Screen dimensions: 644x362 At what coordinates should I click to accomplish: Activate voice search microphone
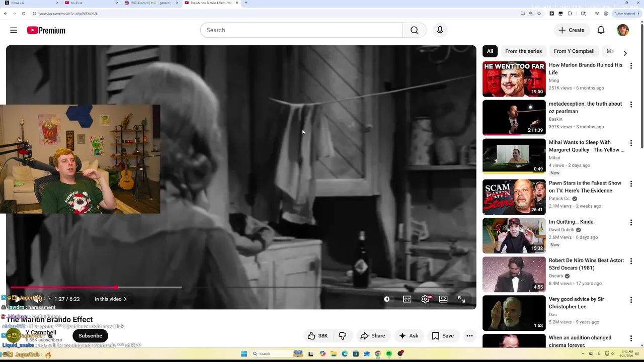[x=440, y=30]
